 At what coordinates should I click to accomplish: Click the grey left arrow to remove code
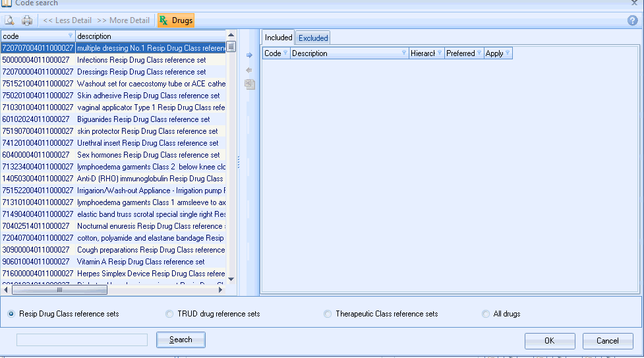249,70
